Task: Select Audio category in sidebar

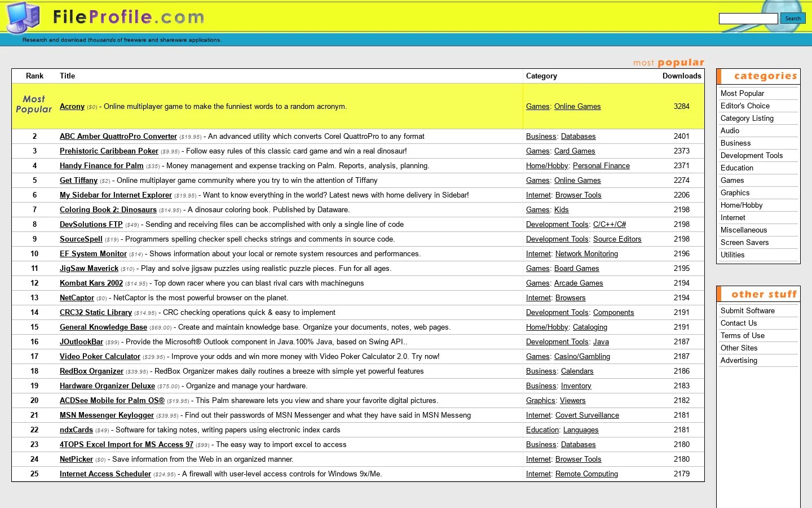Action: [x=730, y=131]
